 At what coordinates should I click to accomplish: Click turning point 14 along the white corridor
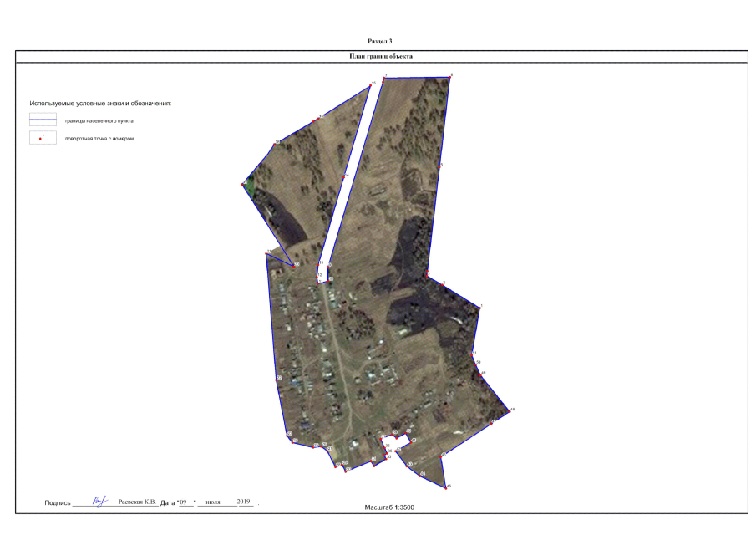pos(342,176)
